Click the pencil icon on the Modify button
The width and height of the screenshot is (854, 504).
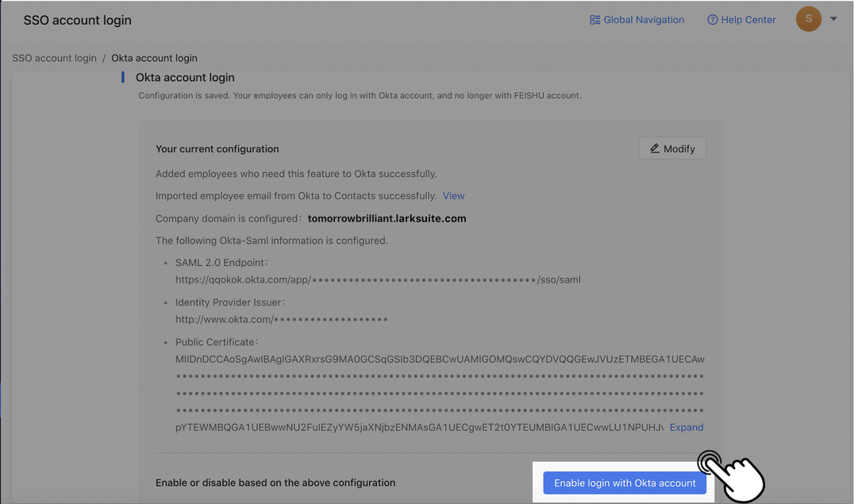655,148
